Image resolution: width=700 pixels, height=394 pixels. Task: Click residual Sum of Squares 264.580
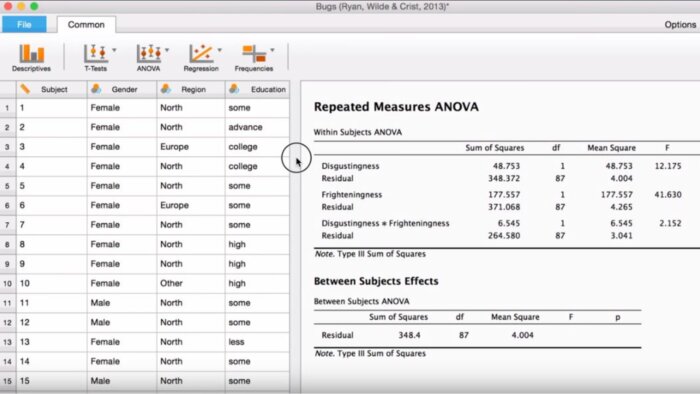[504, 236]
